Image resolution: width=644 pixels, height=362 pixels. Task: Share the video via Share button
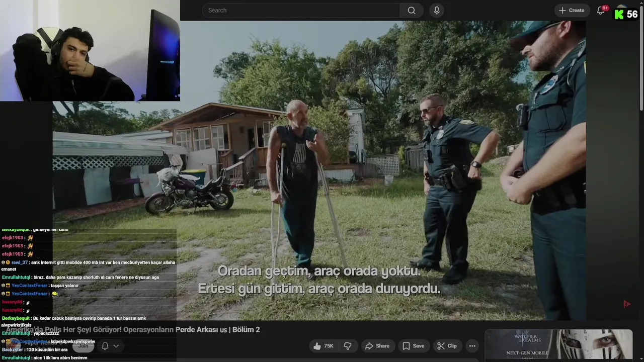pos(377,346)
